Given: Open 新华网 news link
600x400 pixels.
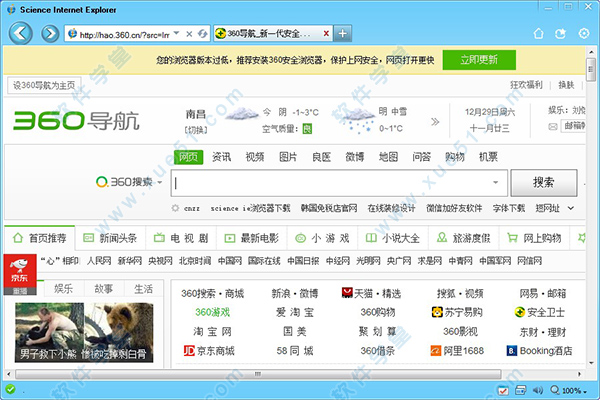Looking at the screenshot, I should pos(130,261).
